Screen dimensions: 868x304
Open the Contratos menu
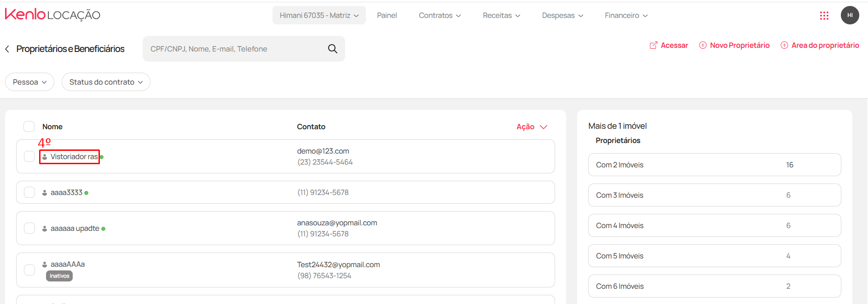pyautogui.click(x=440, y=15)
